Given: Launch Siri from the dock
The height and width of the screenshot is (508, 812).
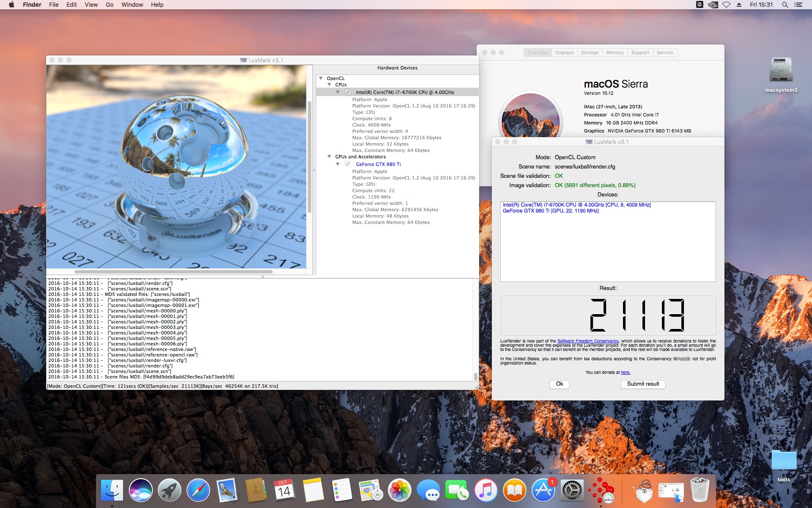Looking at the screenshot, I should pos(140,491).
